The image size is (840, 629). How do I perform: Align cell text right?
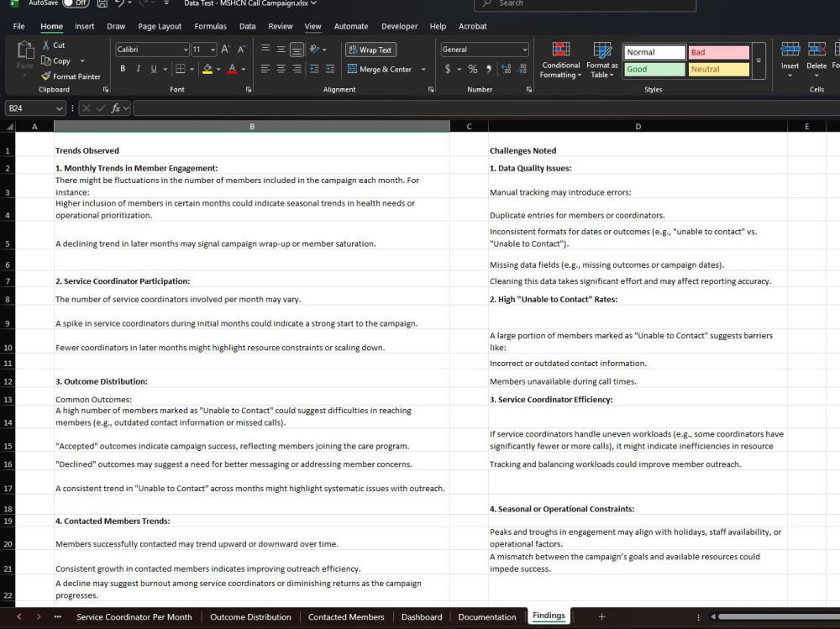click(x=297, y=69)
